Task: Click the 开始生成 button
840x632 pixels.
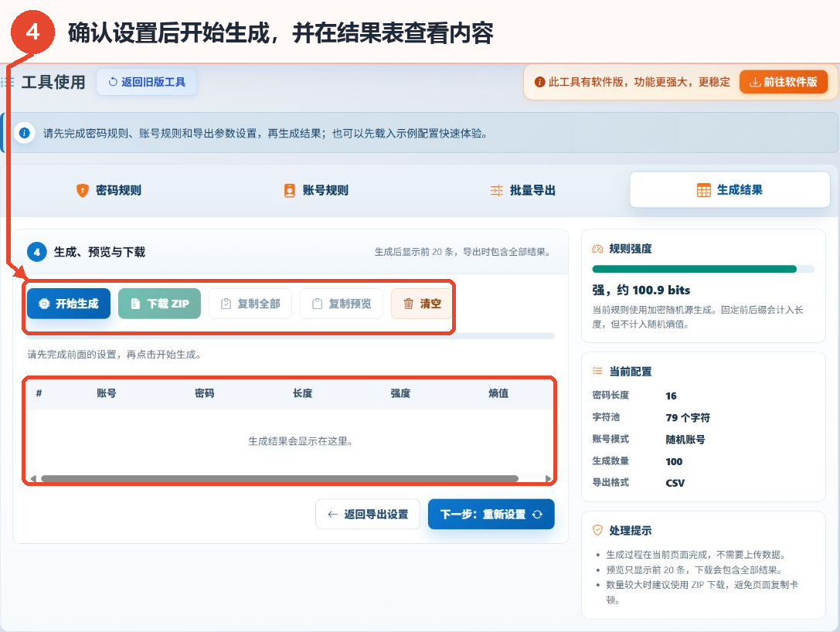Action: (x=69, y=304)
